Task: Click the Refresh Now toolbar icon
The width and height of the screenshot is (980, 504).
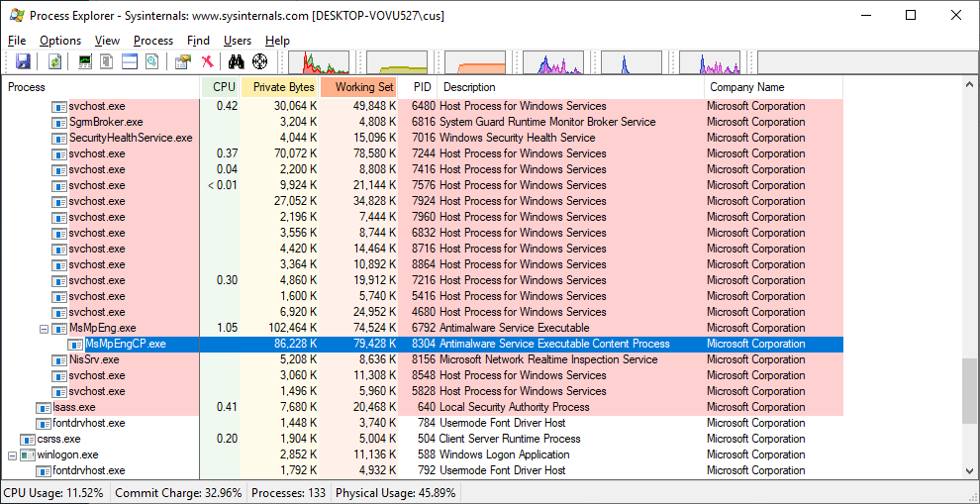Action: (x=55, y=61)
